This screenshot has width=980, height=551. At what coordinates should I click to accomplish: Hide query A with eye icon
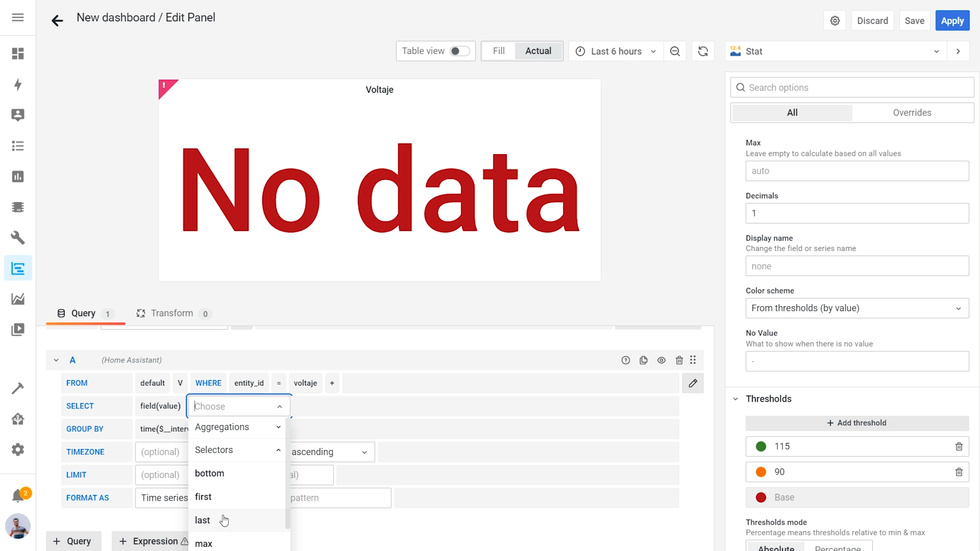coord(661,360)
